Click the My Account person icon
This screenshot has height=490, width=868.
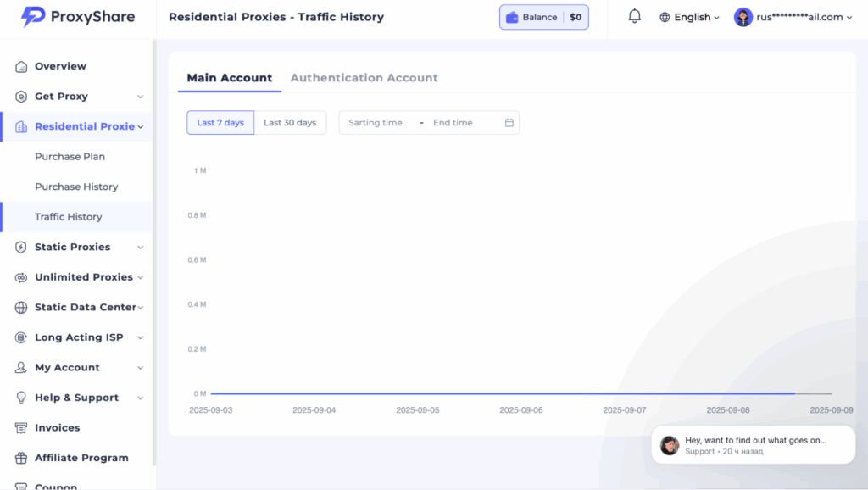pyautogui.click(x=21, y=368)
